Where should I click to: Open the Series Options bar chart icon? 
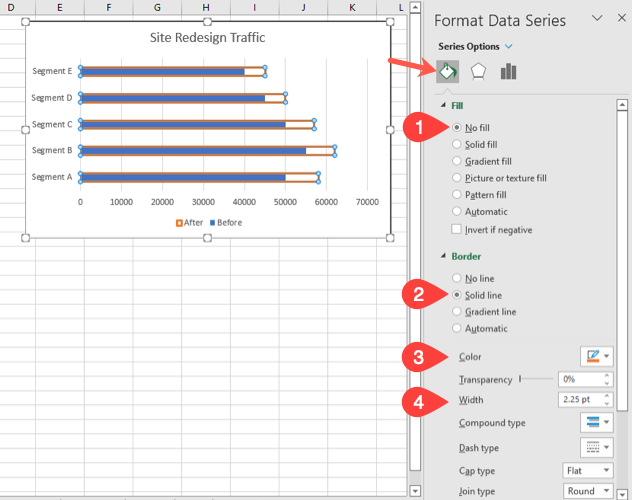(x=508, y=71)
